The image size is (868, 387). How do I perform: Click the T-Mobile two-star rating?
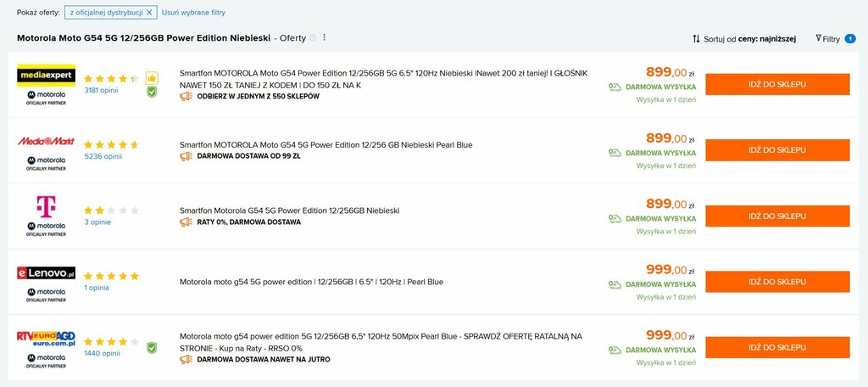[x=111, y=210]
